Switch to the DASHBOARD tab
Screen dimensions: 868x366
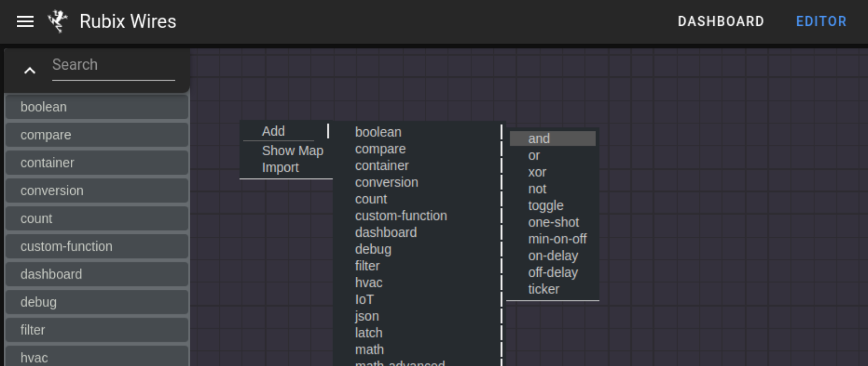pyautogui.click(x=721, y=22)
